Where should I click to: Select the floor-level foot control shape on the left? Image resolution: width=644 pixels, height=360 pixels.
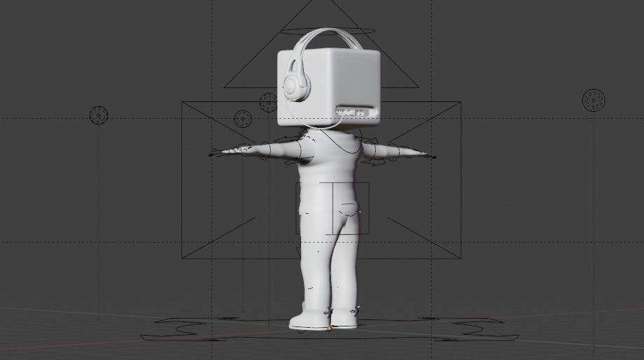click(185, 328)
